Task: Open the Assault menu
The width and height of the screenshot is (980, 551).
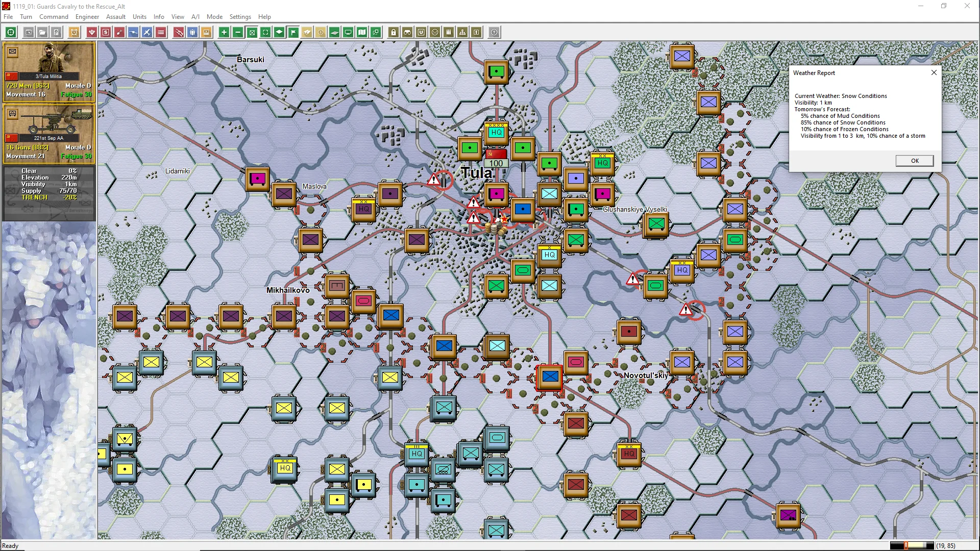Action: coord(115,16)
